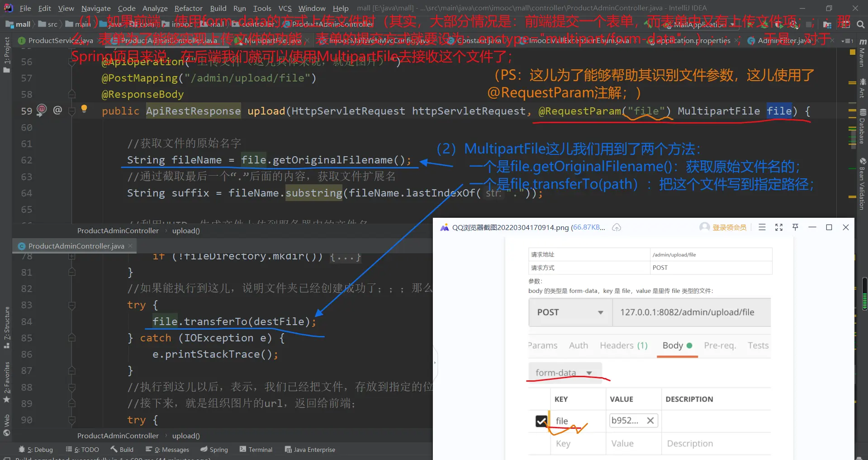Toggle the Bean Validation tool window
Image resolution: width=868 pixels, height=460 pixels.
point(862,183)
